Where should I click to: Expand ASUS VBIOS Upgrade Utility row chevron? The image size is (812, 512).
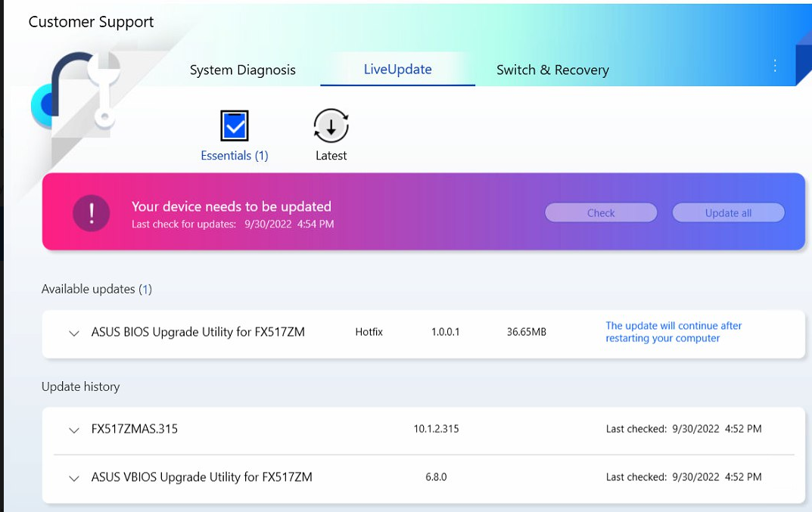74,478
